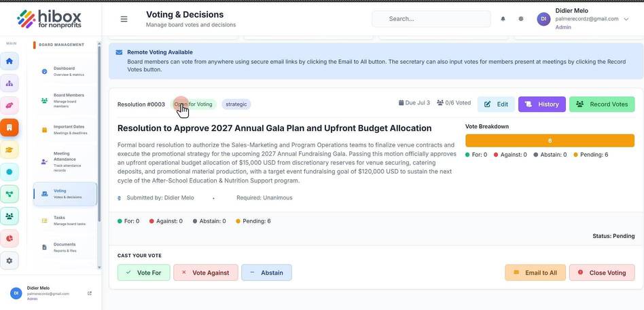Click the logout icon beside Didier Melo
Screen dimensions: 644x310
click(90, 293)
